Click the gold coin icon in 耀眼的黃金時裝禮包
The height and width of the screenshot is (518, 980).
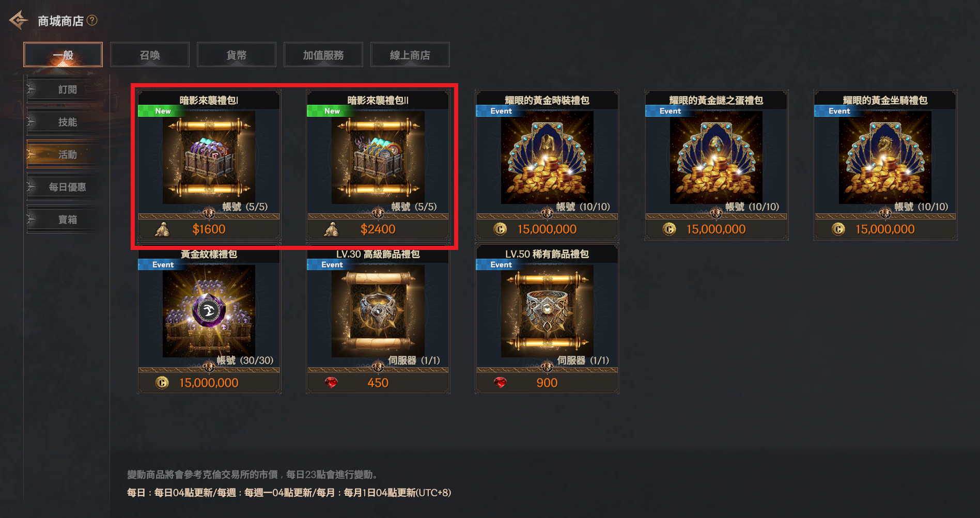500,229
